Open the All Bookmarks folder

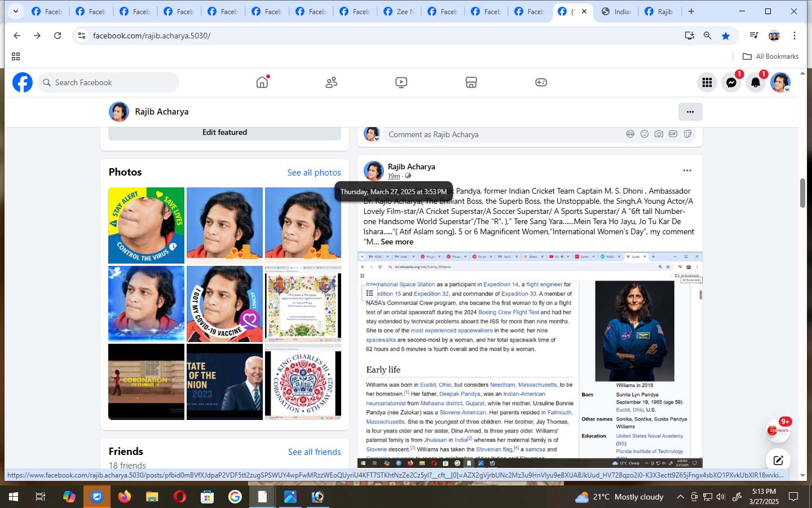[770, 56]
